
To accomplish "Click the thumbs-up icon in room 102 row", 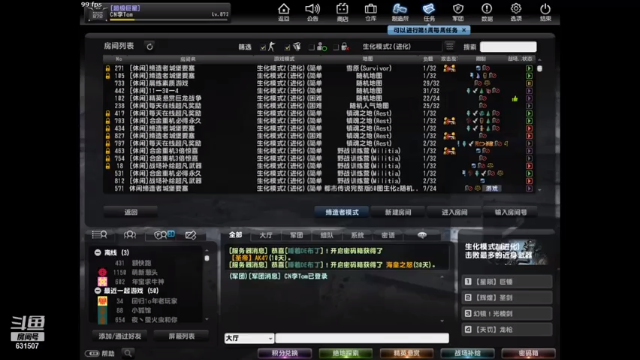I will pyautogui.click(x=515, y=98).
